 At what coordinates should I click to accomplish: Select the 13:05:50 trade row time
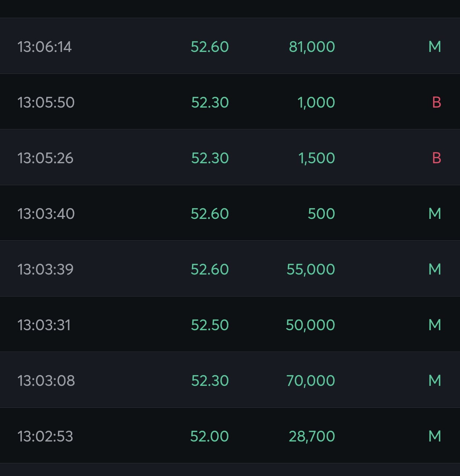[x=46, y=102]
